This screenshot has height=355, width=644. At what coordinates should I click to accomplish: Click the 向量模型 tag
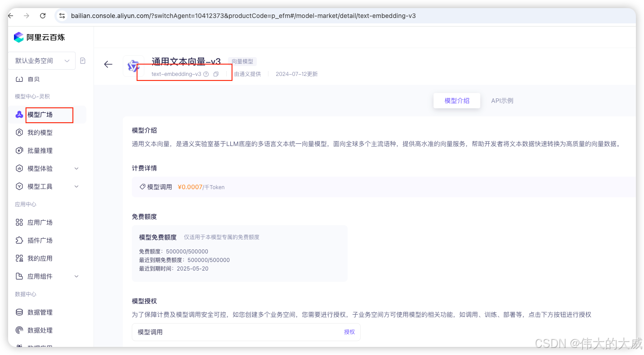pos(242,62)
